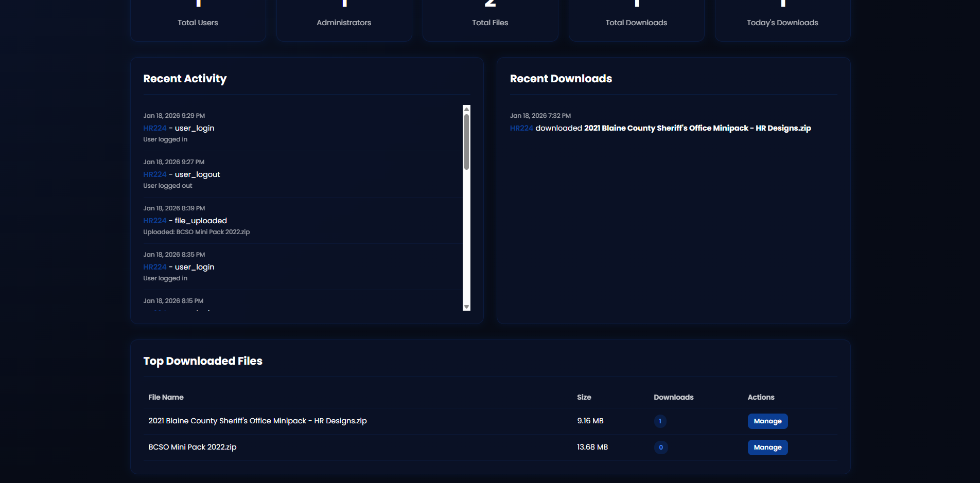
Task: Click the scroll down arrow in Recent Activity
Action: 466,307
